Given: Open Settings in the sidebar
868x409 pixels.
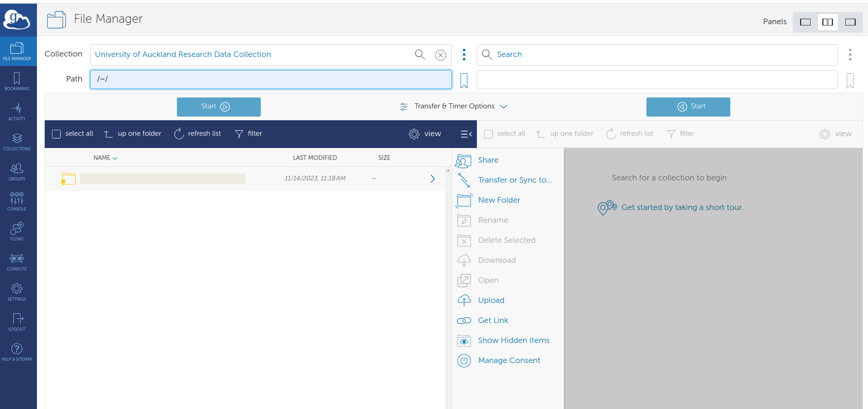Looking at the screenshot, I should [17, 292].
